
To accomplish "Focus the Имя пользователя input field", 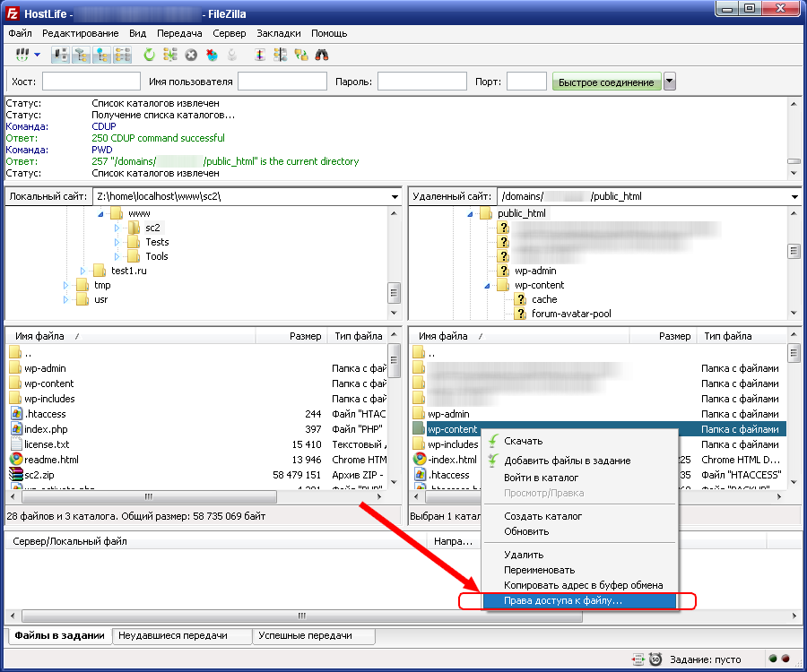I will 282,82.
